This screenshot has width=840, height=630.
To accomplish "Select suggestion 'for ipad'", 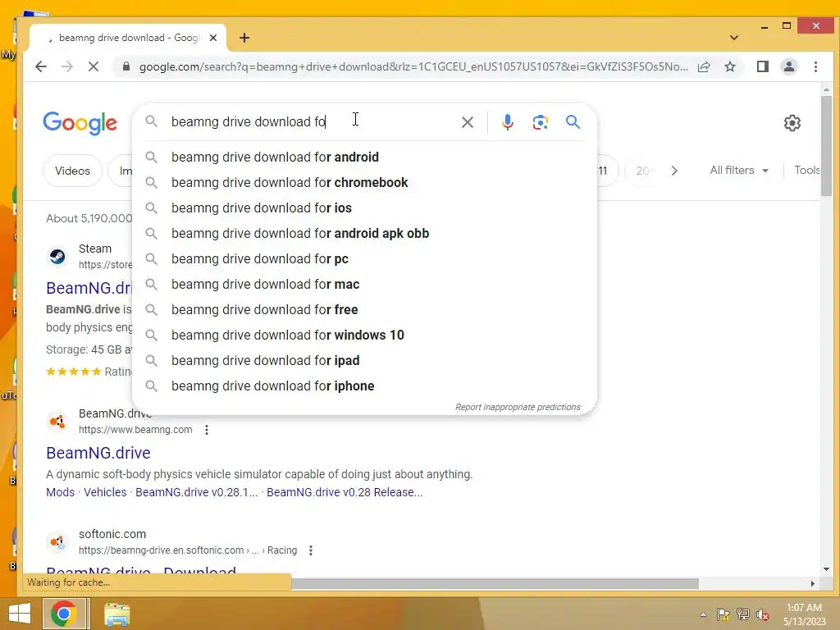I will [364, 361].
